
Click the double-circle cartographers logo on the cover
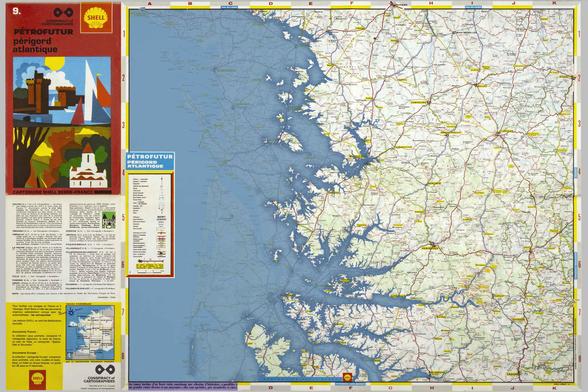[x=63, y=13]
